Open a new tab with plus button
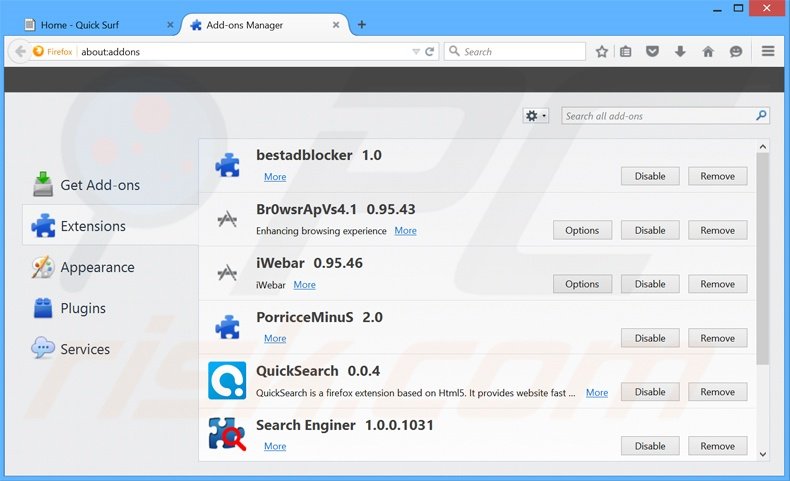The height and width of the screenshot is (481, 790). tap(361, 24)
